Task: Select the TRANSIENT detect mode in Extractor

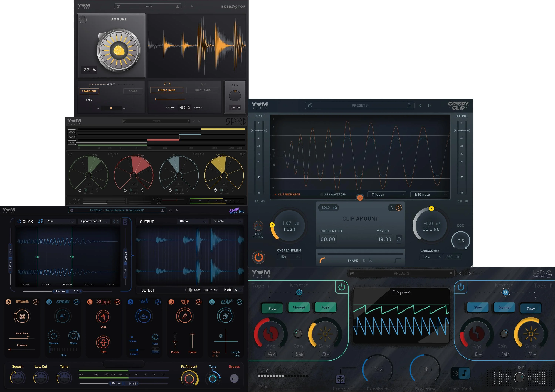Action: point(89,91)
